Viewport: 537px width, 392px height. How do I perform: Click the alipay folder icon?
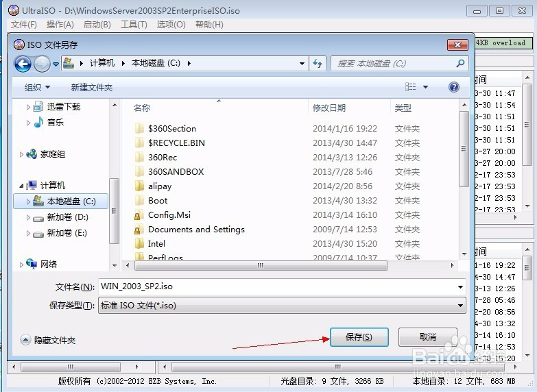[139, 186]
